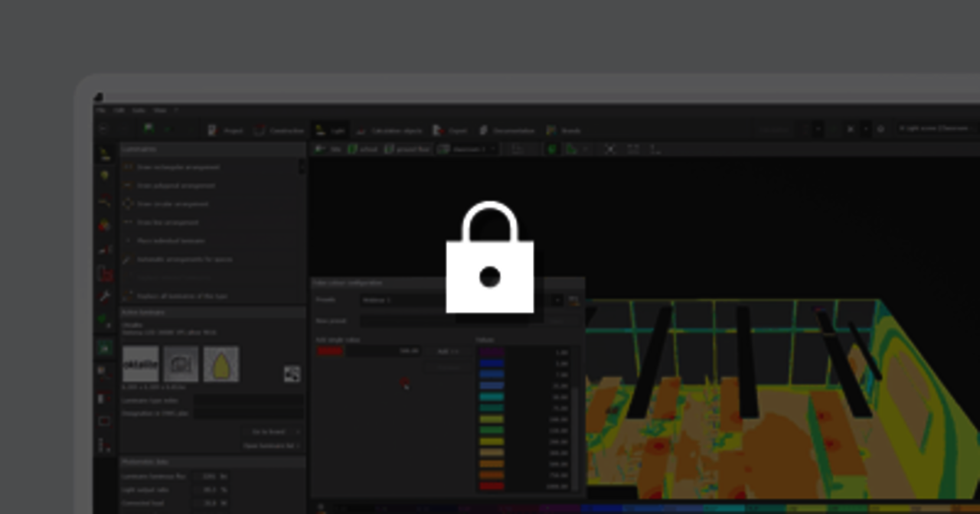Choose Draw rectangular arrangement tool
Image resolution: width=980 pixels, height=514 pixels.
(x=178, y=167)
